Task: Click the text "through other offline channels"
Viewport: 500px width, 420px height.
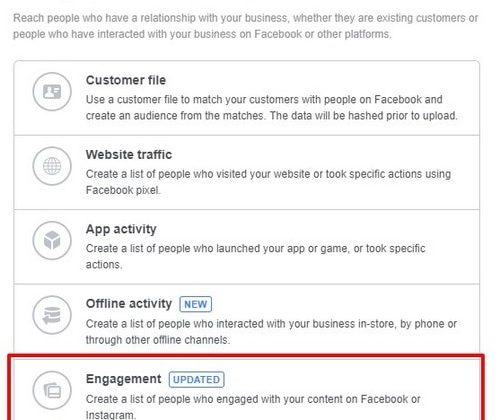Action: [158, 340]
